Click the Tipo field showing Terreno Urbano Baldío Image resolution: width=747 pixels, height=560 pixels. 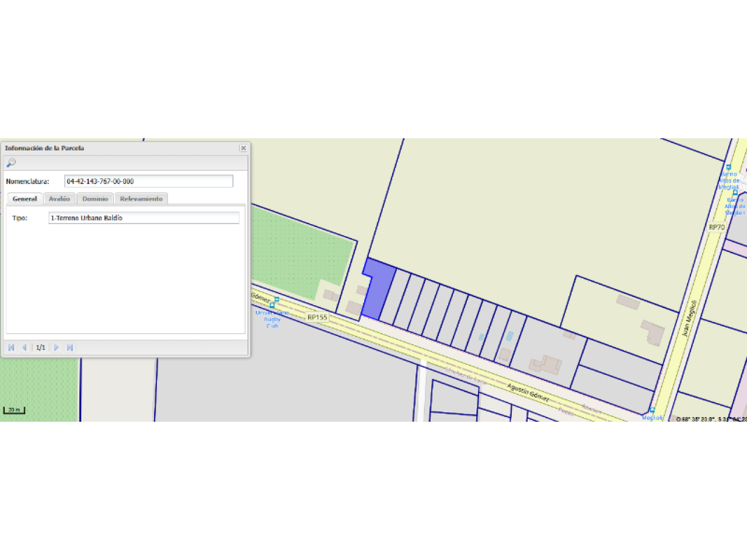point(144,218)
